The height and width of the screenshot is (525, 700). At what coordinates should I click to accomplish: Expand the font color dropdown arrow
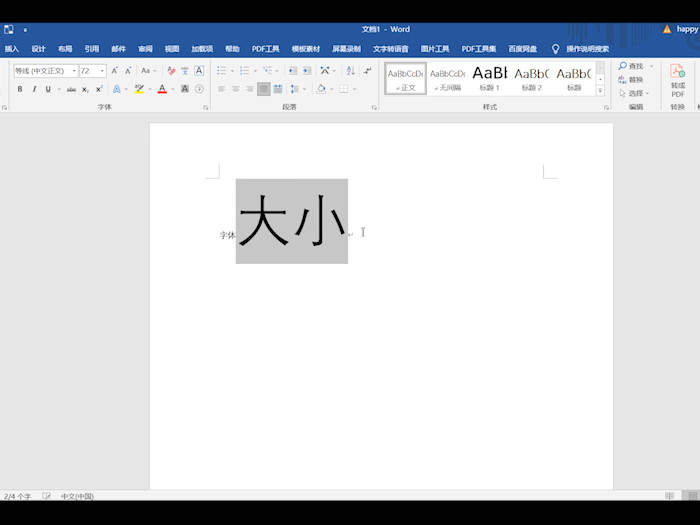(x=173, y=89)
